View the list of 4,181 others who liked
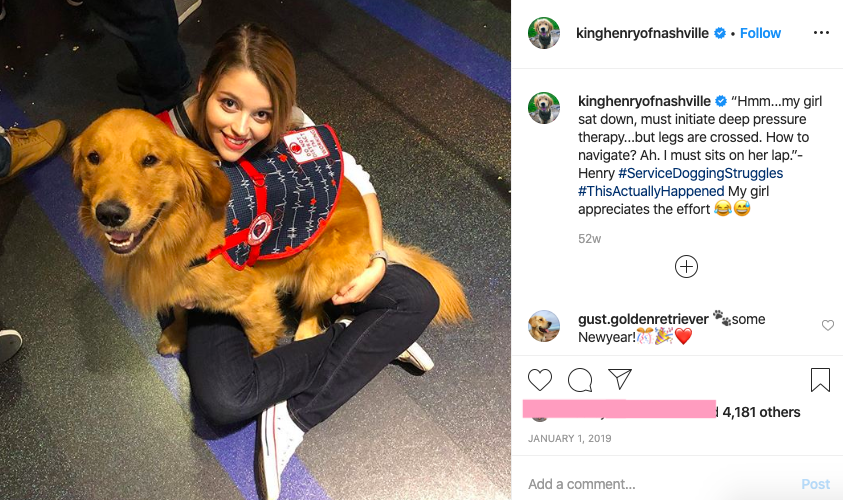This screenshot has height=500, width=843. pyautogui.click(x=761, y=412)
